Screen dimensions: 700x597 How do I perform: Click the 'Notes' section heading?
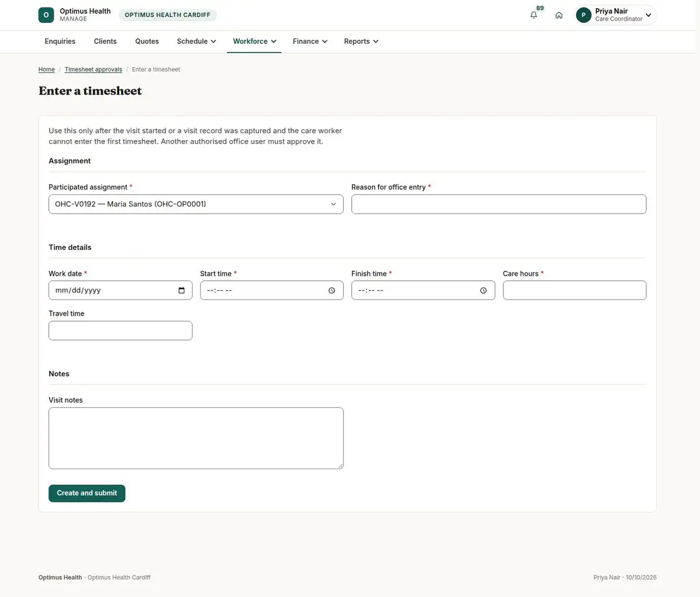[x=59, y=374]
